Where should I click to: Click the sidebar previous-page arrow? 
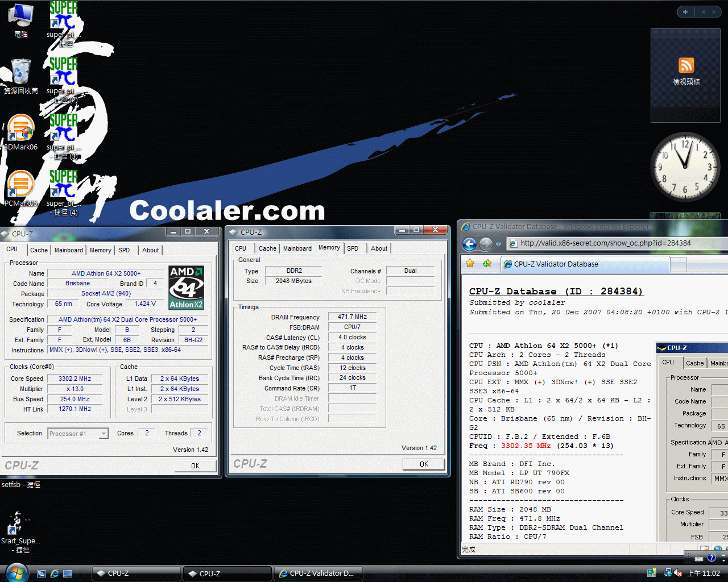pos(702,12)
